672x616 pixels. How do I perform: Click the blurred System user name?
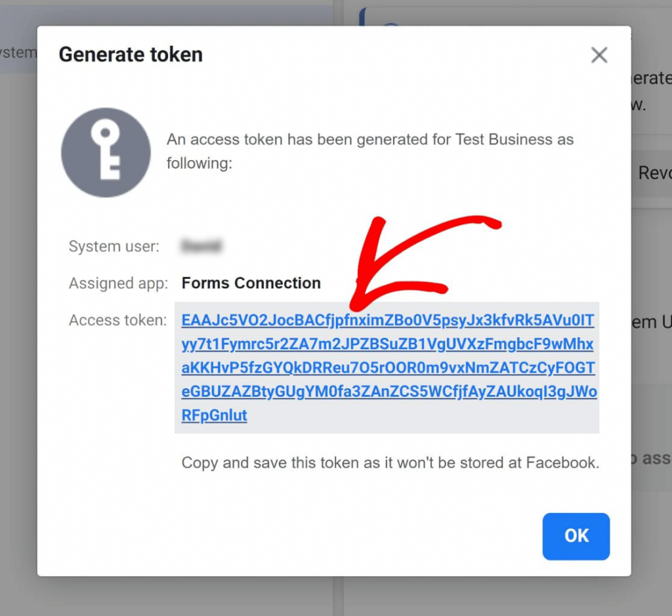click(201, 246)
